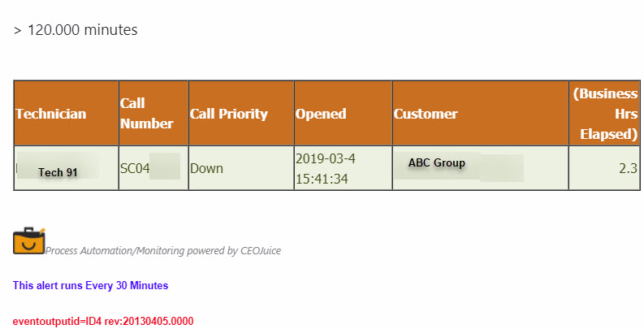Select the > 120.000 minutes heading text
The height and width of the screenshot is (329, 644).
(x=76, y=30)
